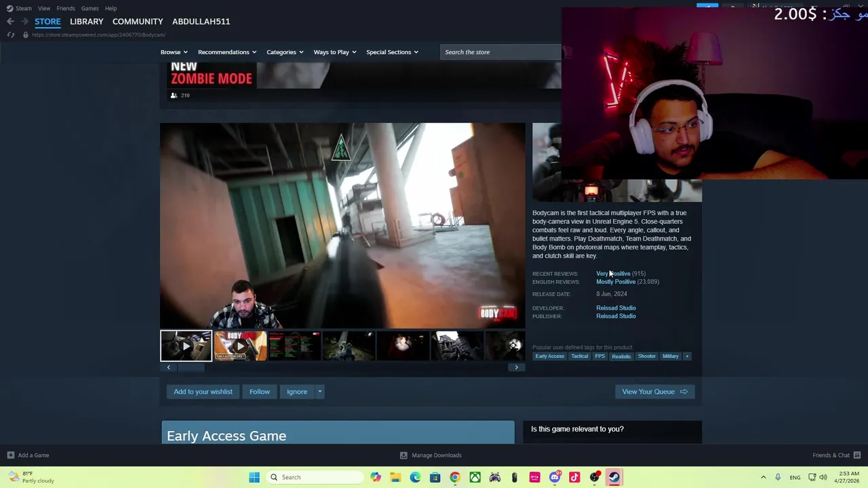Select the Tactical tag
Screen dimensions: 868x488
(579, 357)
